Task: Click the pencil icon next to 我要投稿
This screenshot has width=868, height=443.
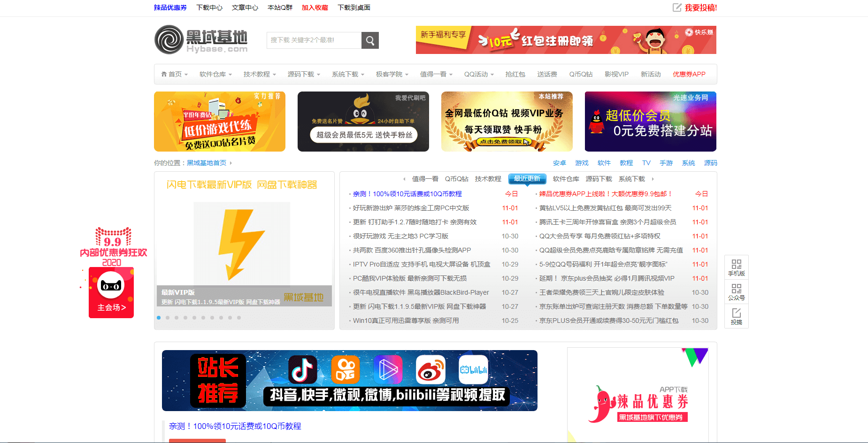Action: 677,8
